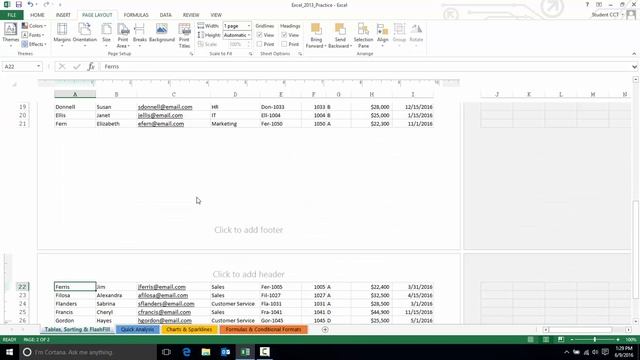Choose a paper Size
This screenshot has width=640, height=360.
tap(107, 35)
